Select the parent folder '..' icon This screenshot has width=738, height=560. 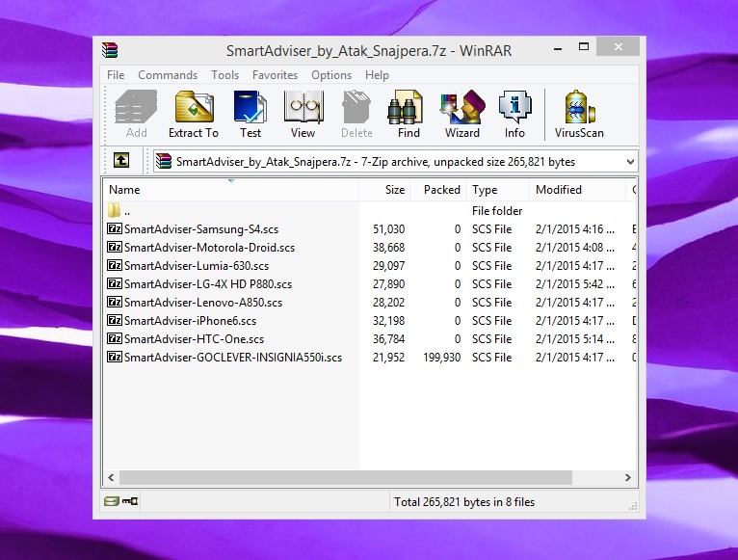115,210
